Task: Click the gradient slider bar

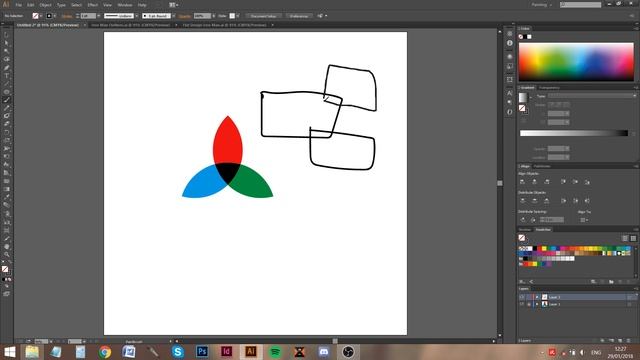Action: 573,133
